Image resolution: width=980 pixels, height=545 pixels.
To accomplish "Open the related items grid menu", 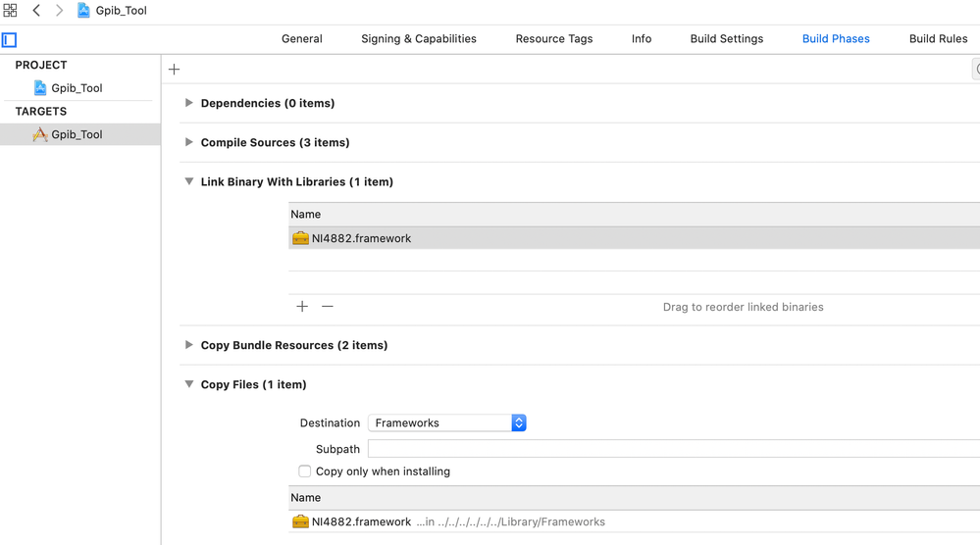I will click(10, 10).
